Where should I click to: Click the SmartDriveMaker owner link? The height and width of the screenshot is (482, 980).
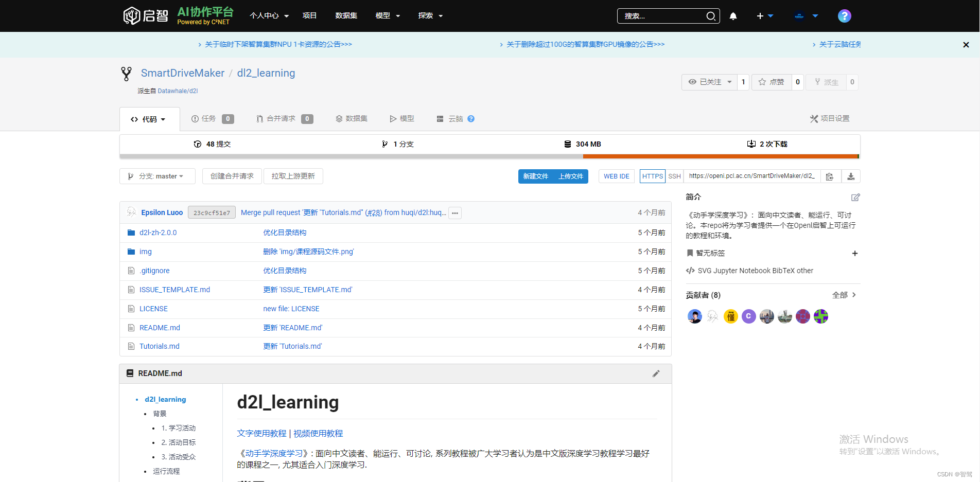click(183, 73)
